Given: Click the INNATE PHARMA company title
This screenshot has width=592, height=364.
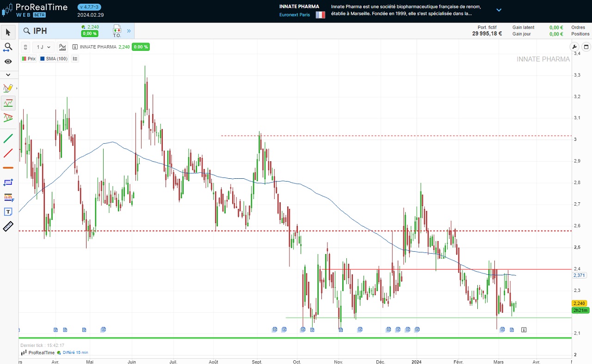Looking at the screenshot, I should click(x=299, y=6).
